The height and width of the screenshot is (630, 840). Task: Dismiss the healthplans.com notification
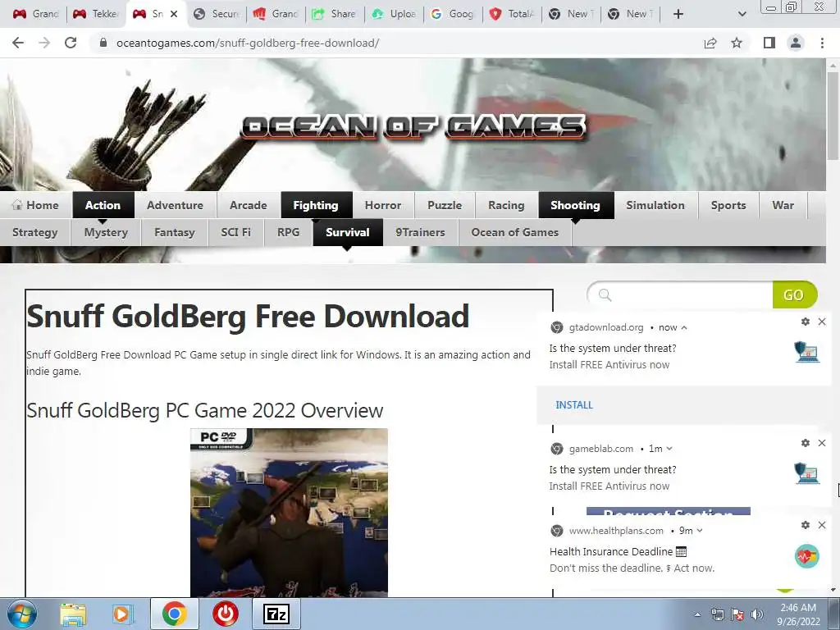tap(822, 525)
